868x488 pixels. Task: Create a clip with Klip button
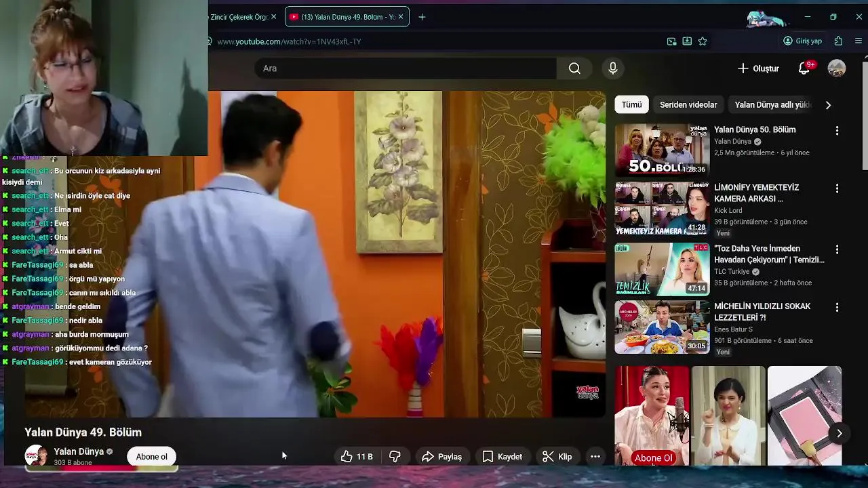coord(557,457)
